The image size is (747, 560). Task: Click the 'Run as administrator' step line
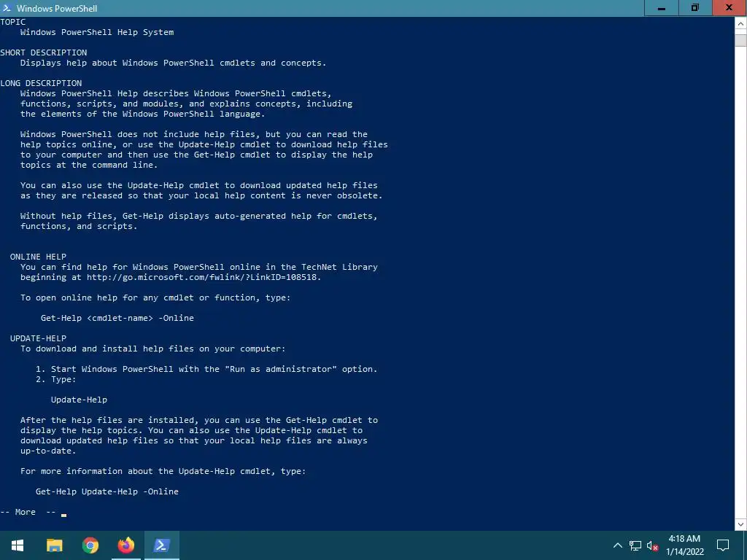206,369
